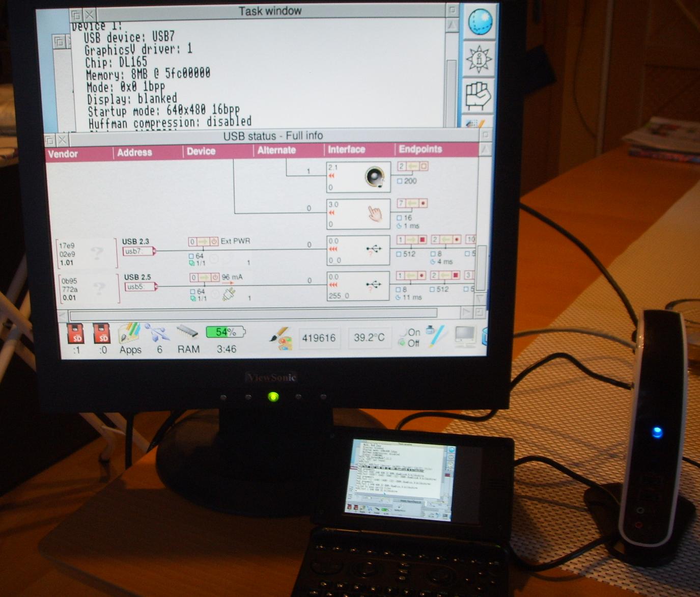Open the Apps folder on icon bar
This screenshot has width=700, height=597.
coord(129,335)
